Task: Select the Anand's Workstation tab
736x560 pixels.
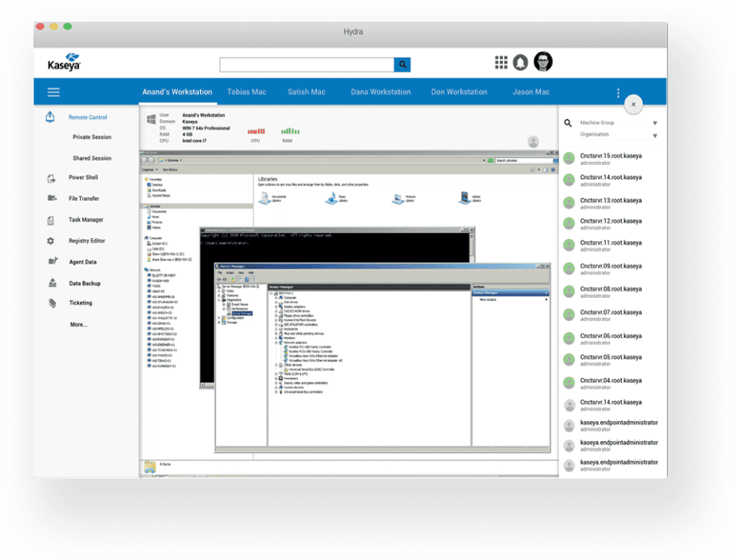Action: point(177,92)
